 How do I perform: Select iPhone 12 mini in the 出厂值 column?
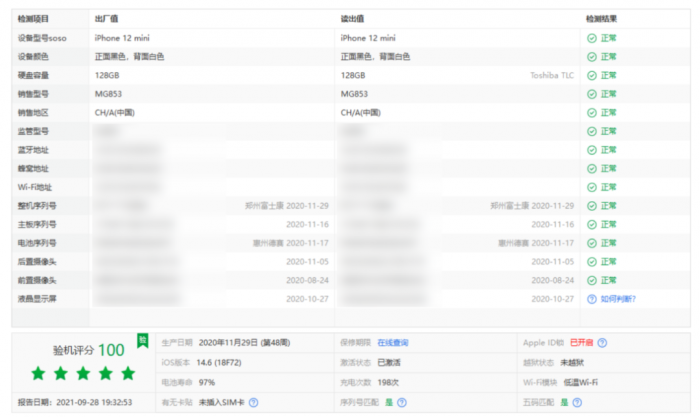122,38
